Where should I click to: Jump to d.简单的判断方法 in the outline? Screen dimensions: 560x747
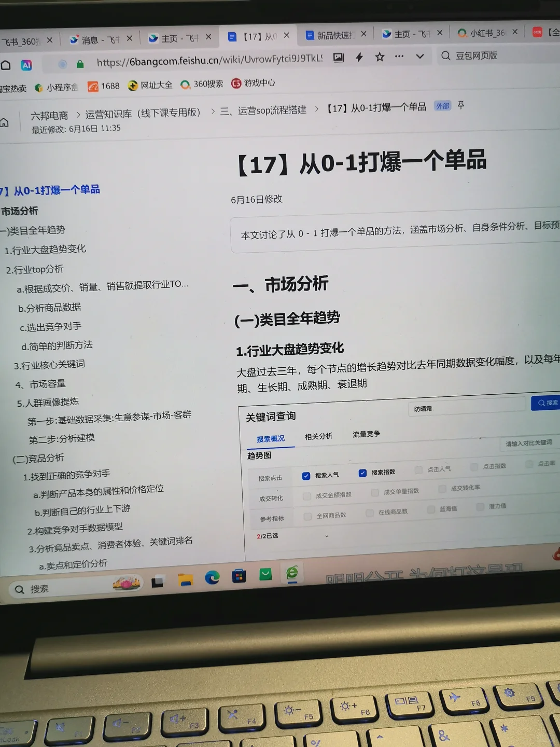pos(57,345)
